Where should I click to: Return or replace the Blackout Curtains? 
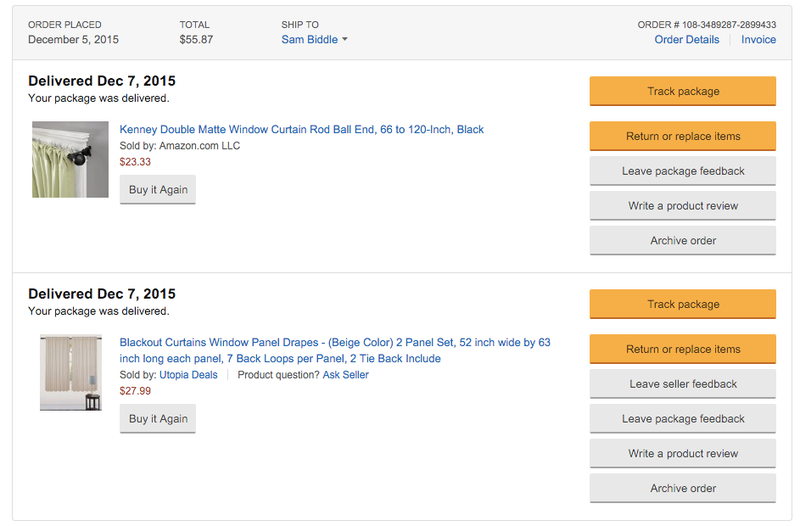click(x=683, y=349)
